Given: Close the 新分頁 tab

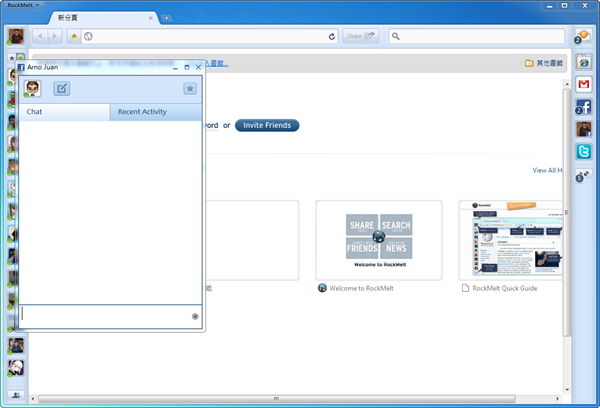Looking at the screenshot, I should (x=151, y=18).
